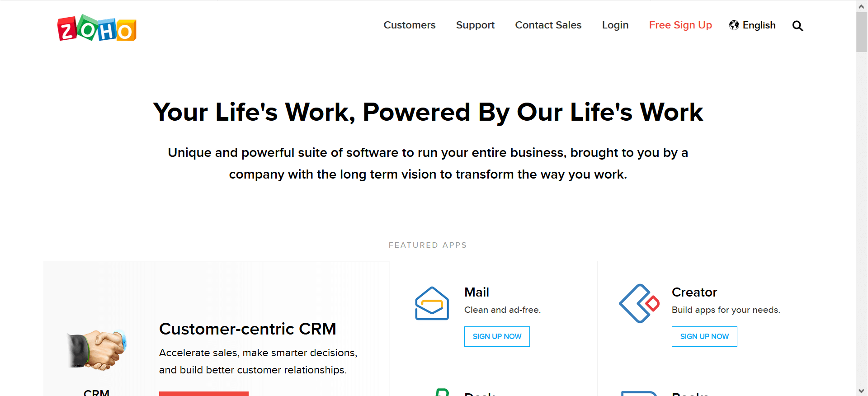
Task: Click the globe language icon
Action: click(734, 25)
